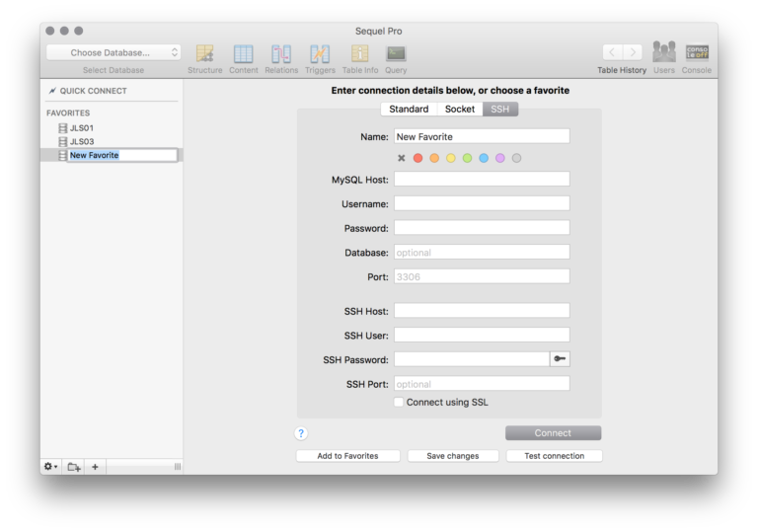
Task: Click the SSH key file icon
Action: pyautogui.click(x=560, y=359)
